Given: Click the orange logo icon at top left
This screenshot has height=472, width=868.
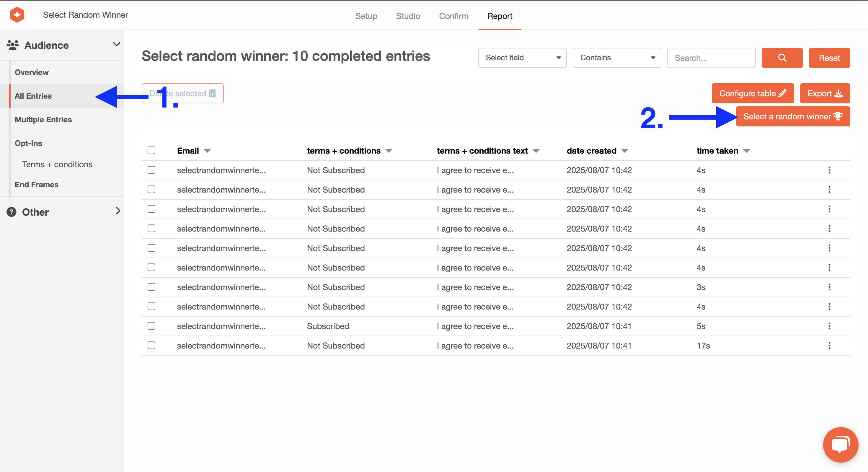Looking at the screenshot, I should 17,15.
